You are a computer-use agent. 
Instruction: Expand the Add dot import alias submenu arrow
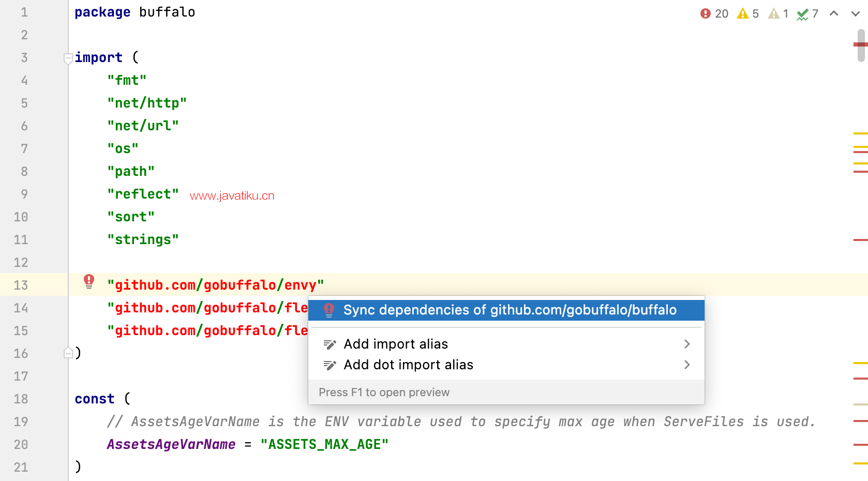point(687,365)
